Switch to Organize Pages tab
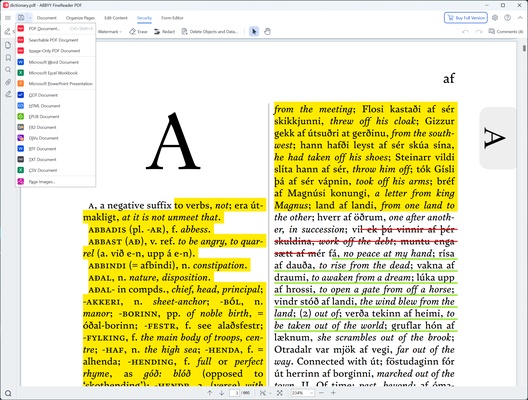This screenshot has width=528, height=400. coord(80,18)
